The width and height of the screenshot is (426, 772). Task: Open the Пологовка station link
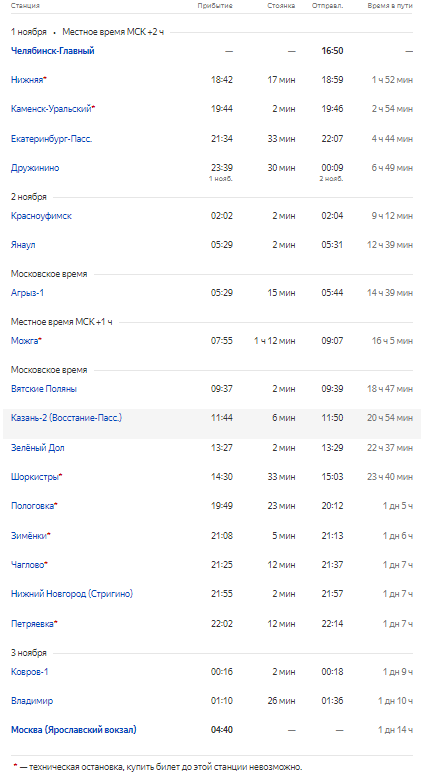click(32, 506)
